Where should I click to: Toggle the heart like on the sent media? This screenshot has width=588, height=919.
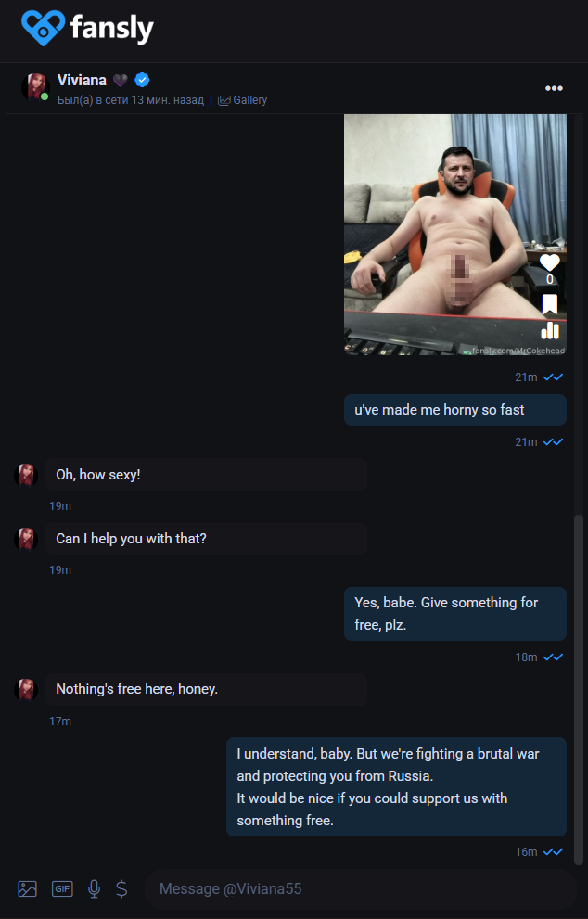[549, 262]
